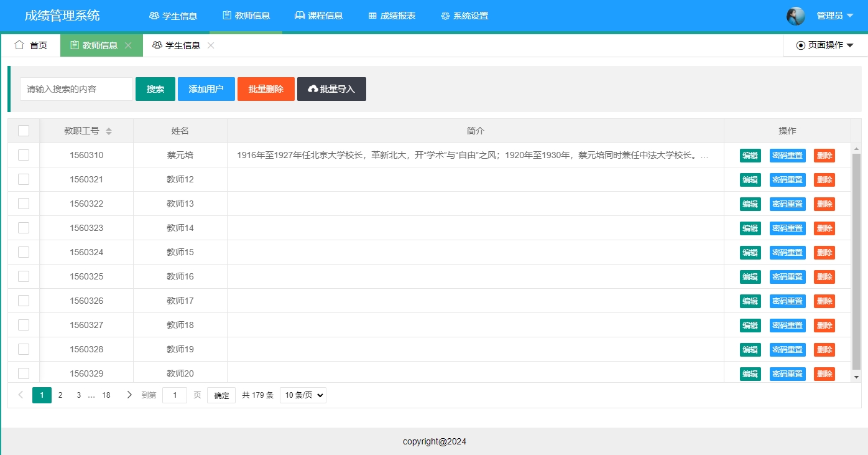Switch to the 首页 tab
868x455 pixels.
pyautogui.click(x=31, y=45)
